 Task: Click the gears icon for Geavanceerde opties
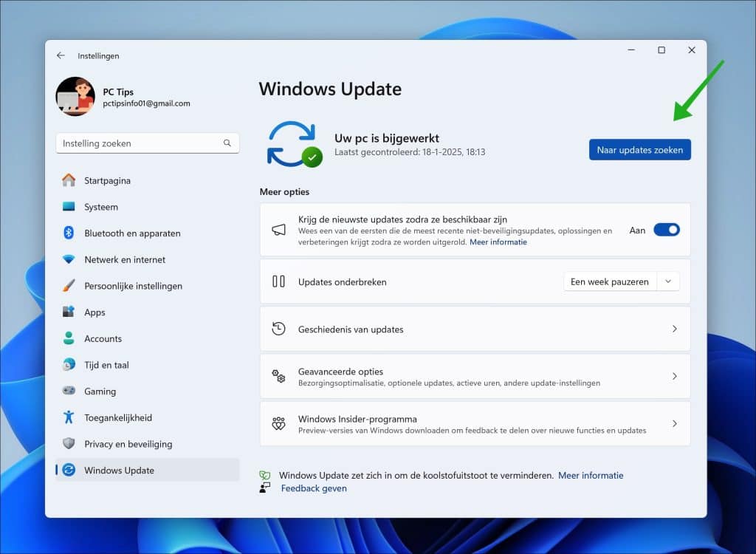point(278,376)
